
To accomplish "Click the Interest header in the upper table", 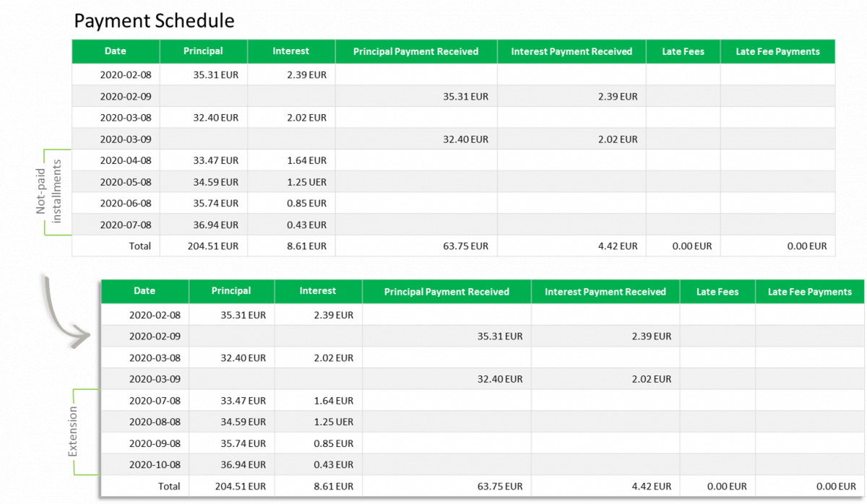I will pyautogui.click(x=291, y=51).
